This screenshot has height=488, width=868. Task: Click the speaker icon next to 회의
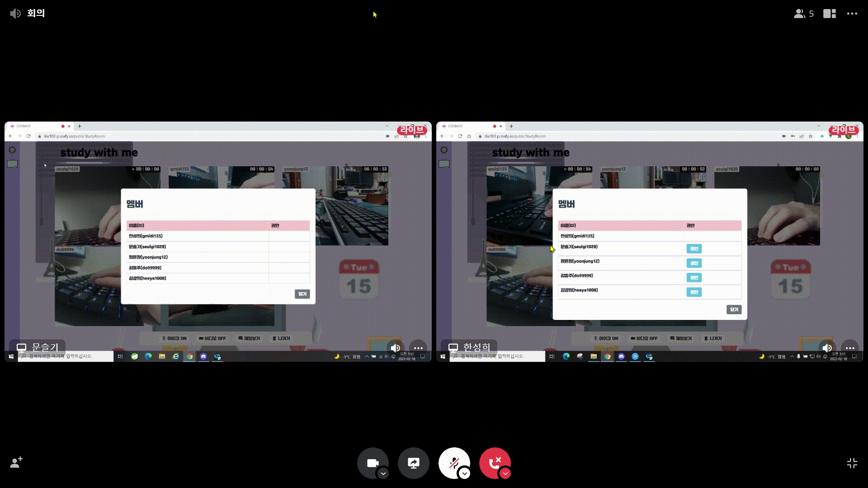(x=15, y=14)
